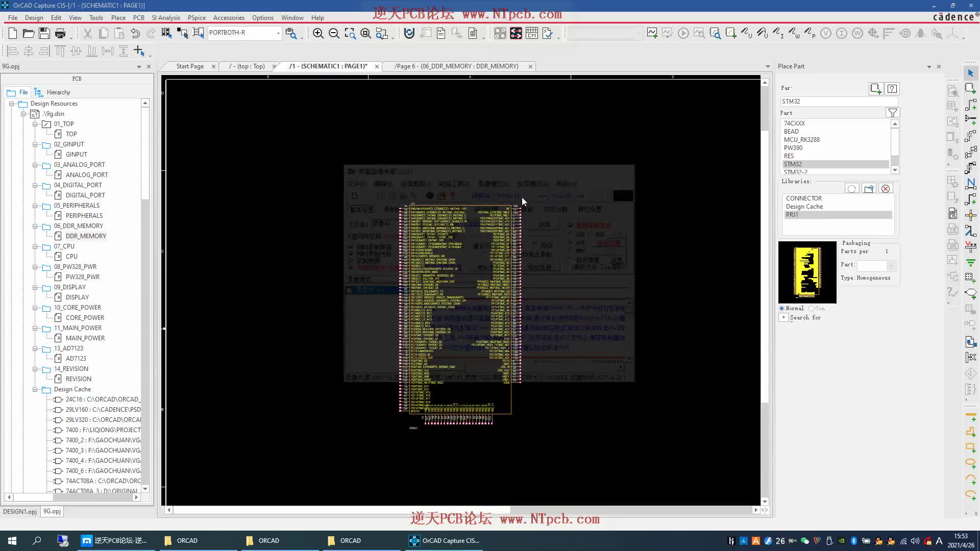Select the Place Ground tool
Image resolution: width=980 pixels, height=551 pixels.
pyautogui.click(x=971, y=262)
